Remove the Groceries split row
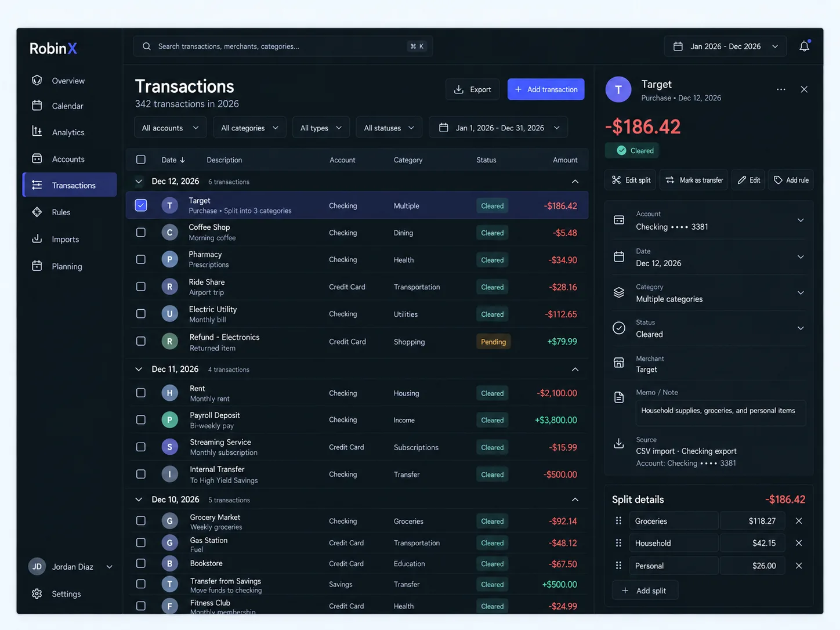This screenshot has width=840, height=630. coord(799,521)
